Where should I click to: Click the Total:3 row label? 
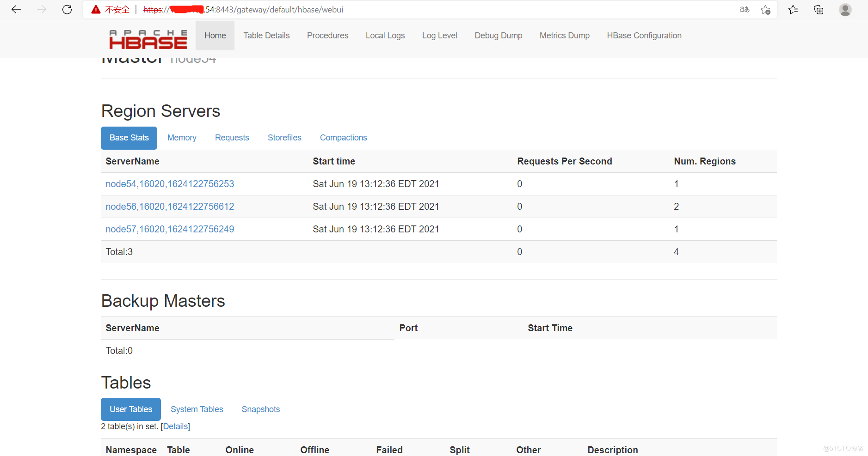click(x=119, y=252)
